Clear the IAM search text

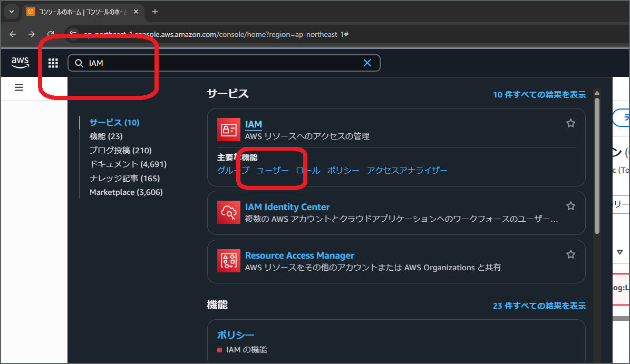pyautogui.click(x=367, y=63)
